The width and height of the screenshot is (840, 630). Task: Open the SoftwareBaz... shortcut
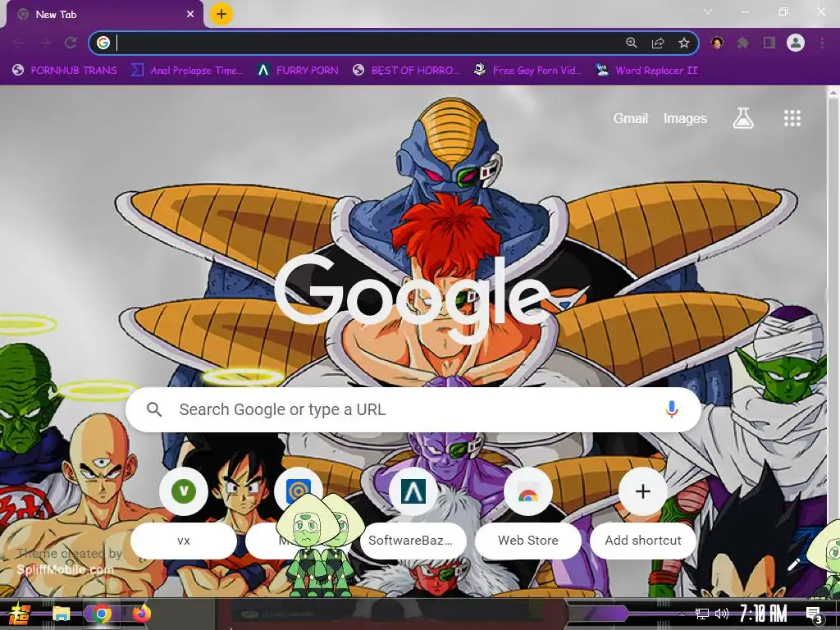[413, 514]
